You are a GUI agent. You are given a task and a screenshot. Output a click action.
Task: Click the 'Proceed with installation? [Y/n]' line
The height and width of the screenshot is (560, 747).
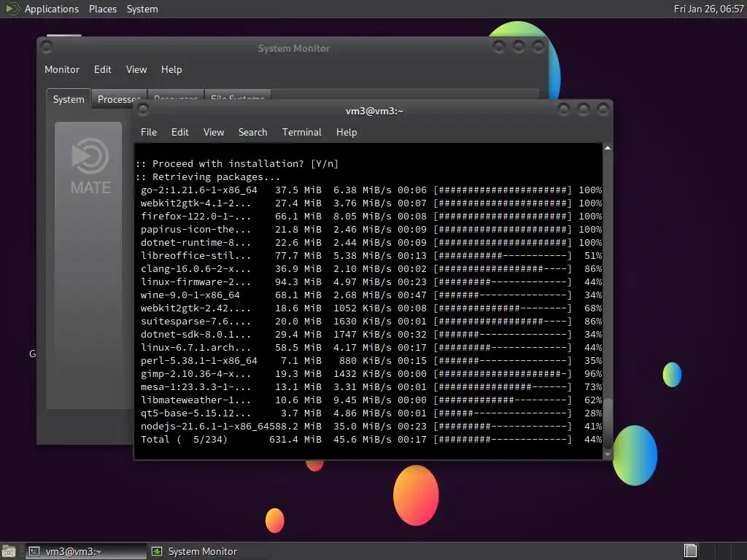click(237, 164)
